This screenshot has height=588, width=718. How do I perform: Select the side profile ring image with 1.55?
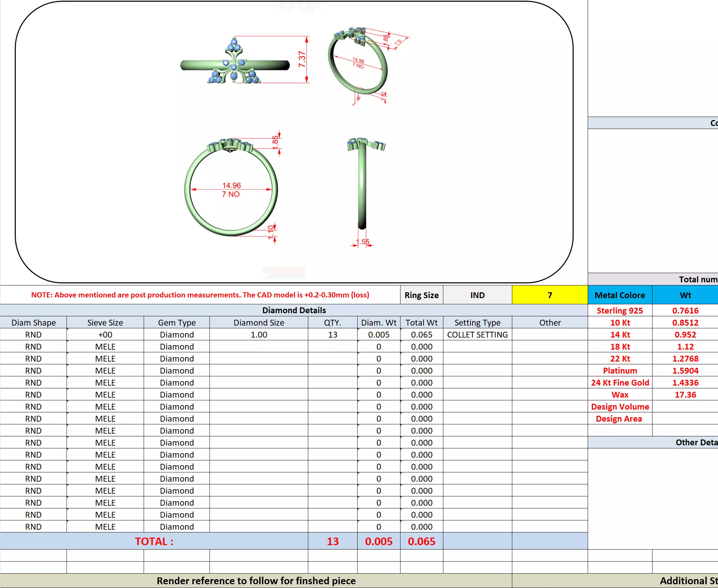[362, 185]
